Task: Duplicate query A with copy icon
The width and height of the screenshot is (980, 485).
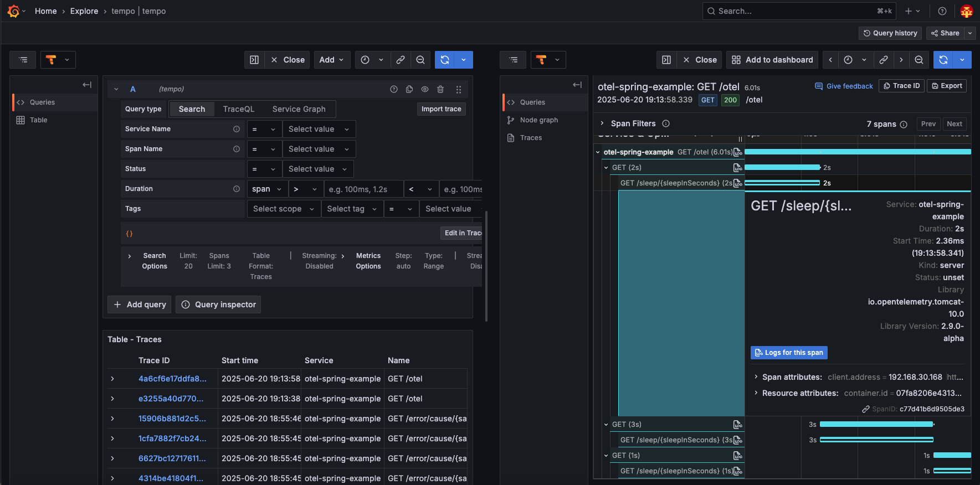Action: pos(409,89)
